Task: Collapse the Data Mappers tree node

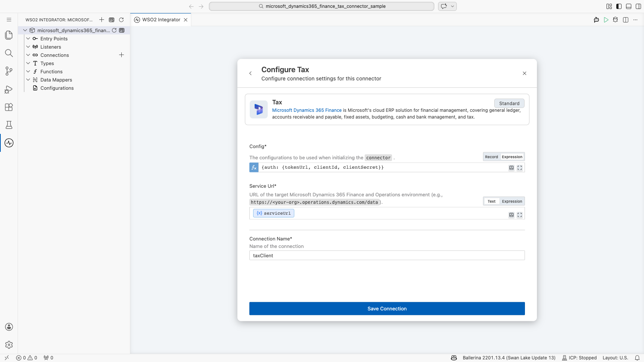Action: [x=28, y=80]
